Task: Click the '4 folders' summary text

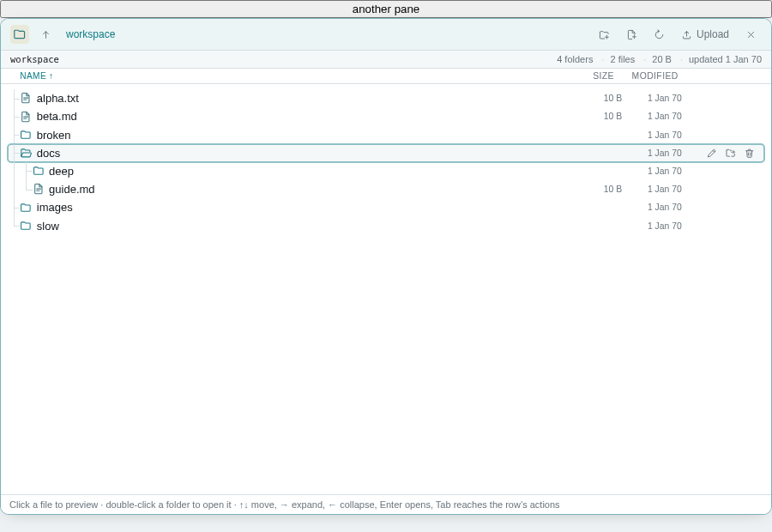Action: (x=575, y=59)
